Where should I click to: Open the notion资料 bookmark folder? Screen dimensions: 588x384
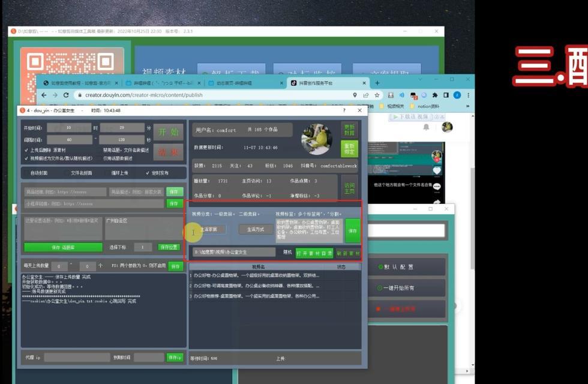pyautogui.click(x=425, y=107)
